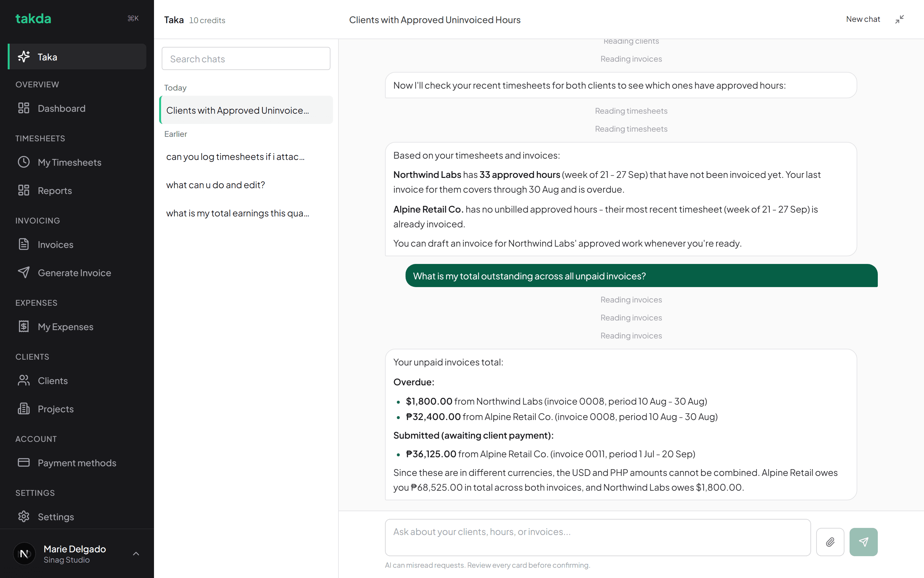Viewport: 924px width, 578px height.
Task: Focus the Search chats field
Action: point(246,58)
